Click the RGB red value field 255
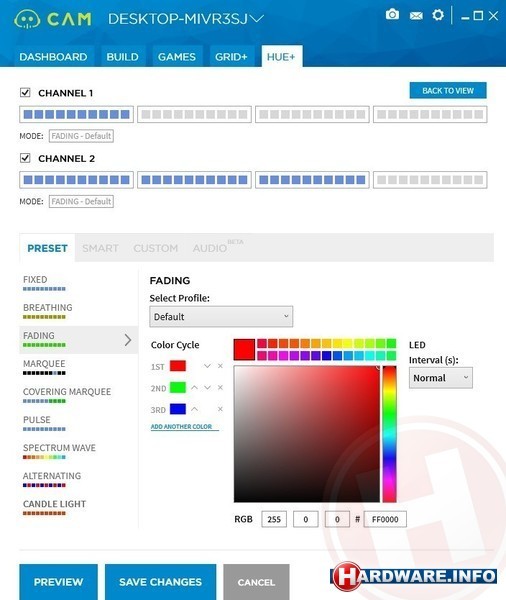This screenshot has width=506, height=600. tap(274, 519)
